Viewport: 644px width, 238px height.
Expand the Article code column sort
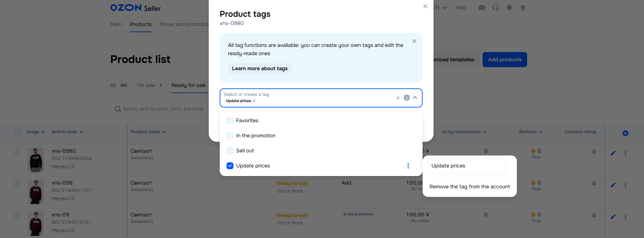point(67,132)
